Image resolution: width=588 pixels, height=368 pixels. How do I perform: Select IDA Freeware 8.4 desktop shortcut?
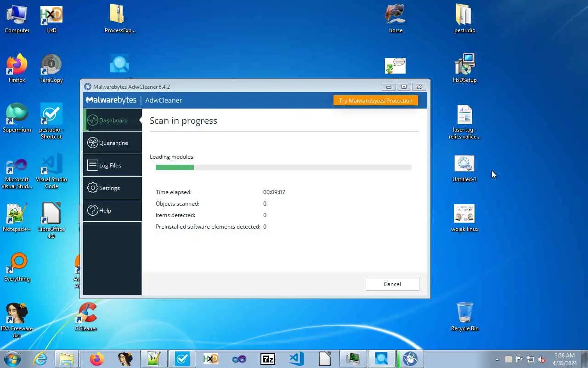pos(17,320)
